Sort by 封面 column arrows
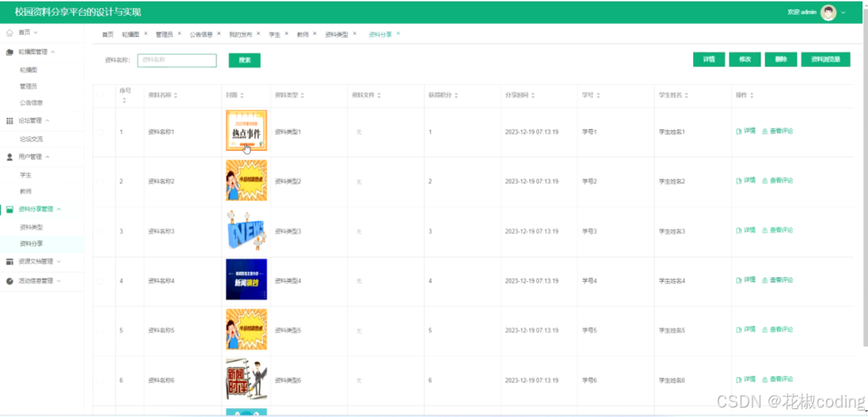Image resolution: width=868 pixels, height=417 pixels. (x=242, y=95)
